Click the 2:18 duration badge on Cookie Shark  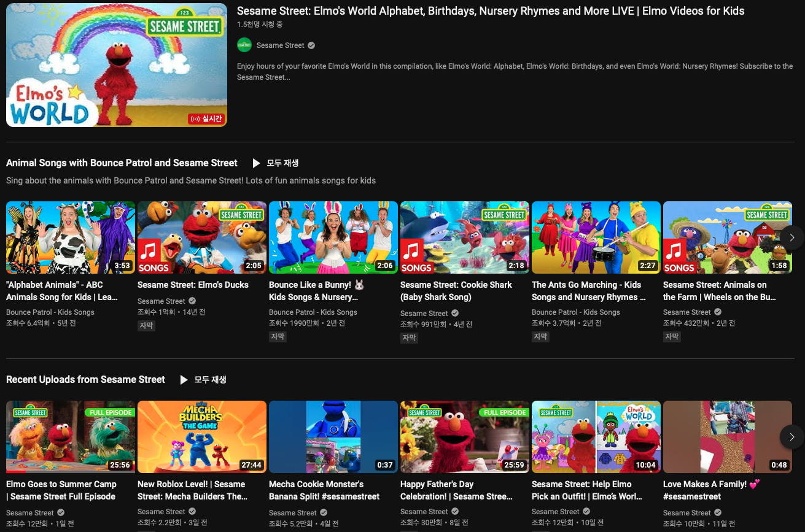click(x=516, y=266)
